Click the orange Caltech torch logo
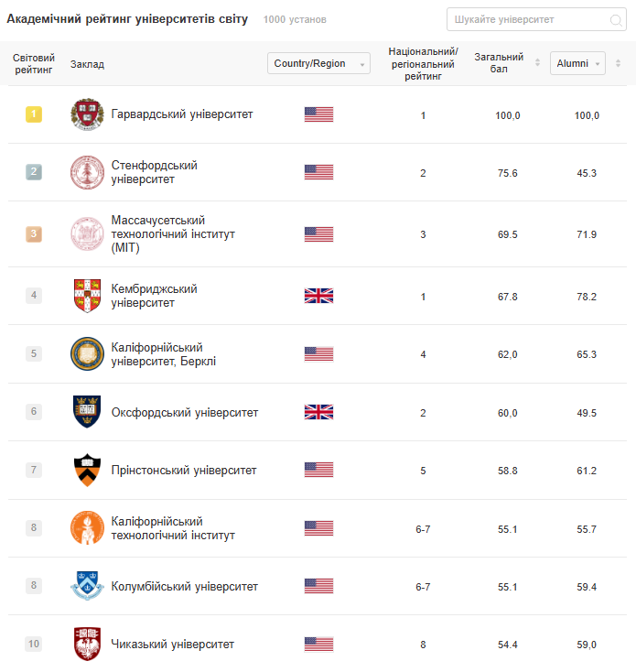Image resolution: width=636 pixels, height=672 pixels. coord(86,528)
